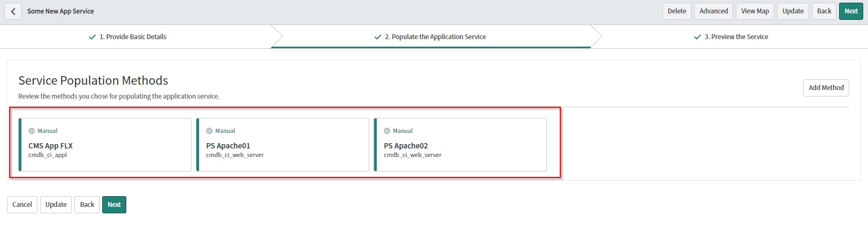Viewport: 868px width, 246px height.
Task: Select Populate the Application Service step
Action: [x=435, y=37]
